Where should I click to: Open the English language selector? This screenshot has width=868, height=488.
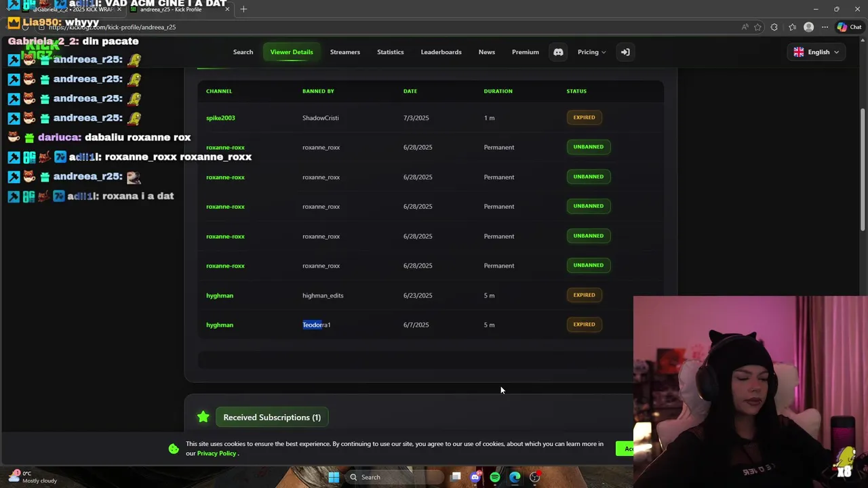click(x=816, y=52)
